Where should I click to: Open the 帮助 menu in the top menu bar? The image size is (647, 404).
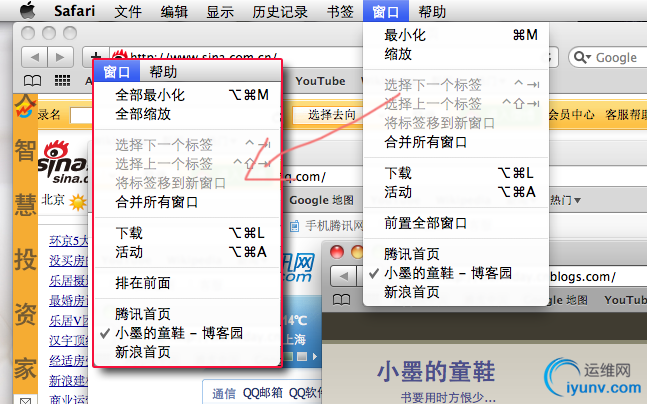pyautogui.click(x=432, y=11)
